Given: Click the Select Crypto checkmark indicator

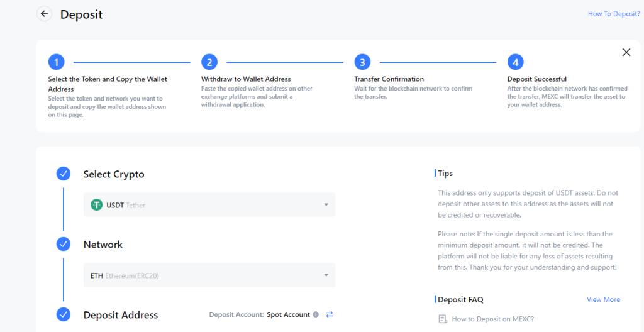Looking at the screenshot, I should pos(64,174).
